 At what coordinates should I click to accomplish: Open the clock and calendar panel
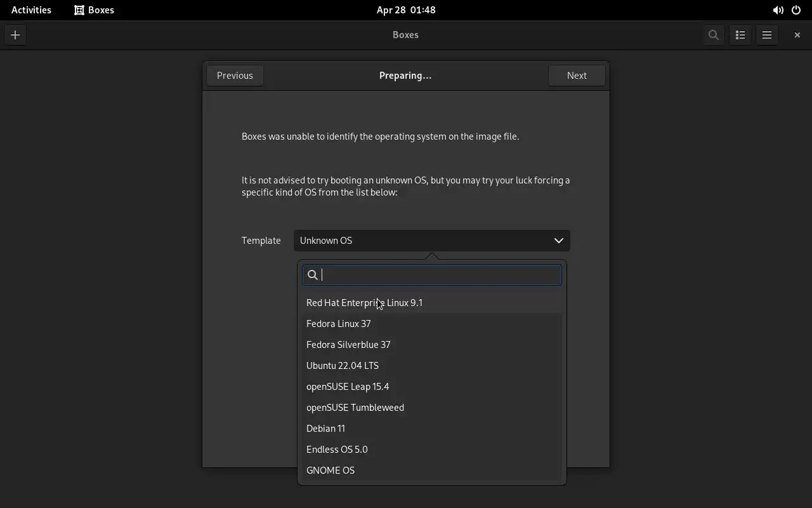click(x=406, y=10)
